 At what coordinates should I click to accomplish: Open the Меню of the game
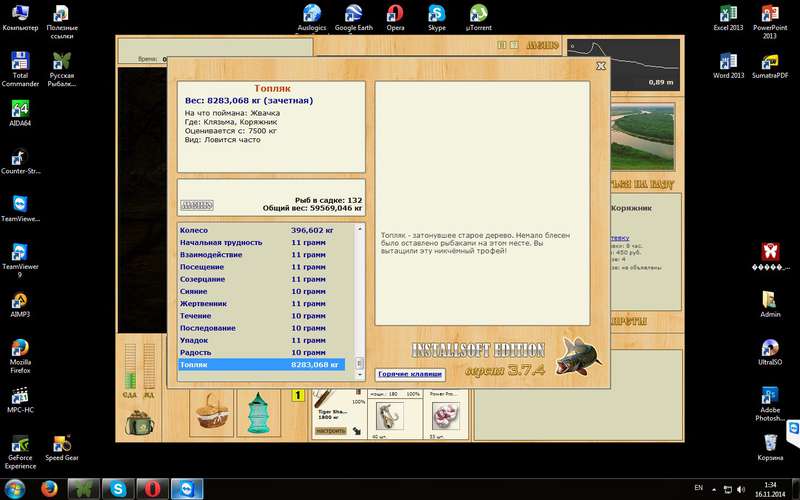tap(542, 45)
